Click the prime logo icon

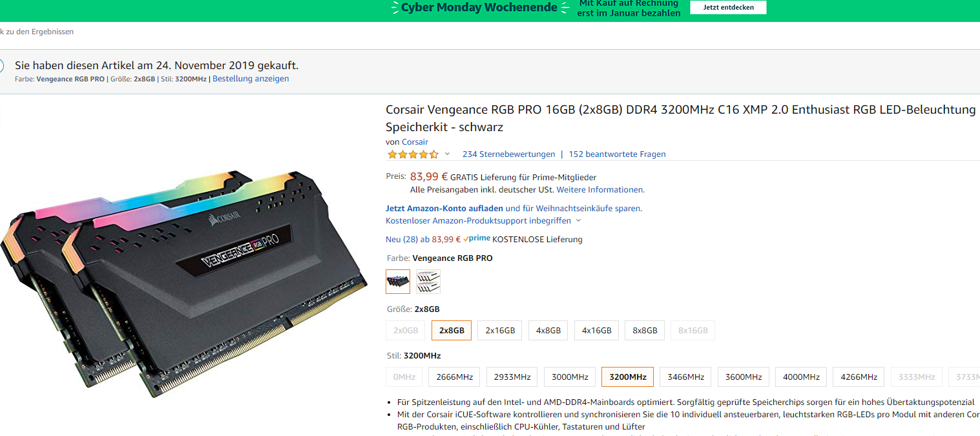477,238
